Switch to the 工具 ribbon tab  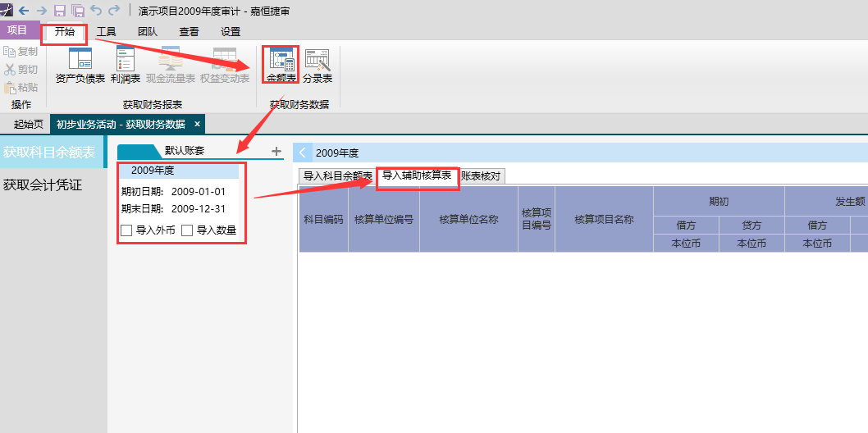[x=106, y=32]
